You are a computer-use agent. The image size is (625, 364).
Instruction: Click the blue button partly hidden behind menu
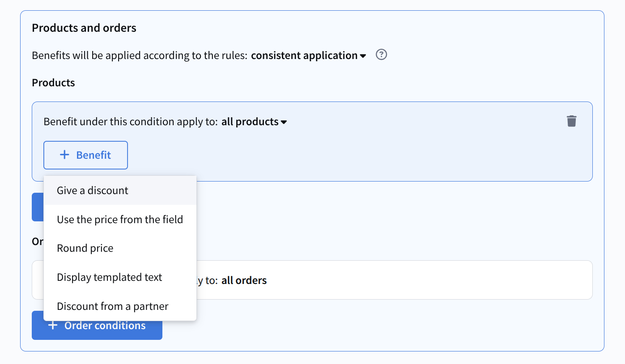pos(38,207)
